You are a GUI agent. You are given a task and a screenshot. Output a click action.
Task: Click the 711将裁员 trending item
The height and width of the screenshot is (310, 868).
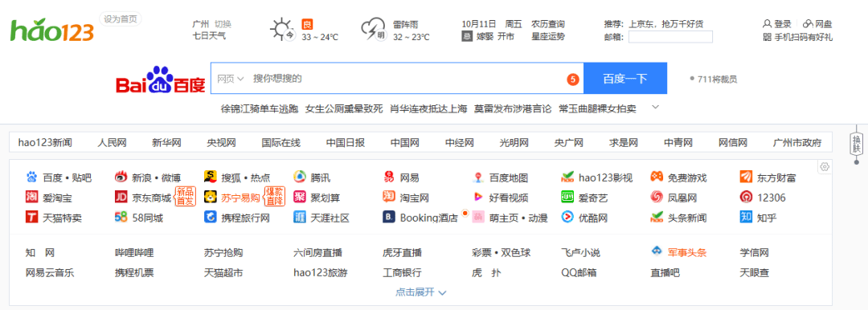[x=714, y=80]
